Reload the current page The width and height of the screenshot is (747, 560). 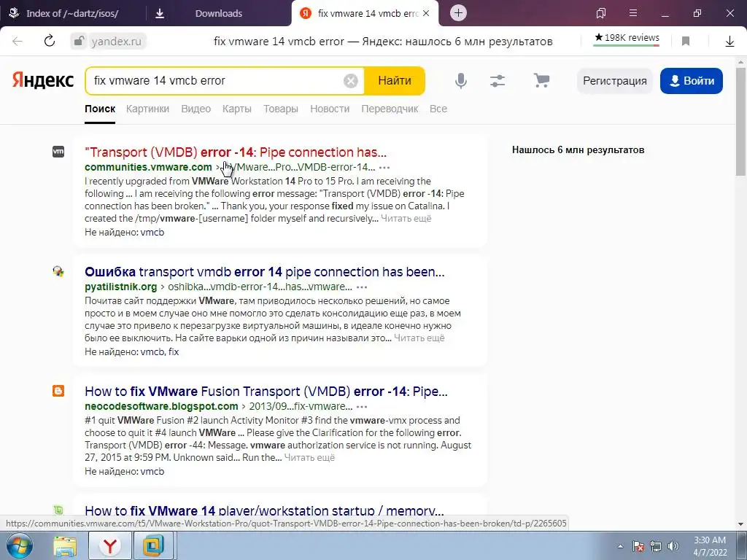point(50,41)
